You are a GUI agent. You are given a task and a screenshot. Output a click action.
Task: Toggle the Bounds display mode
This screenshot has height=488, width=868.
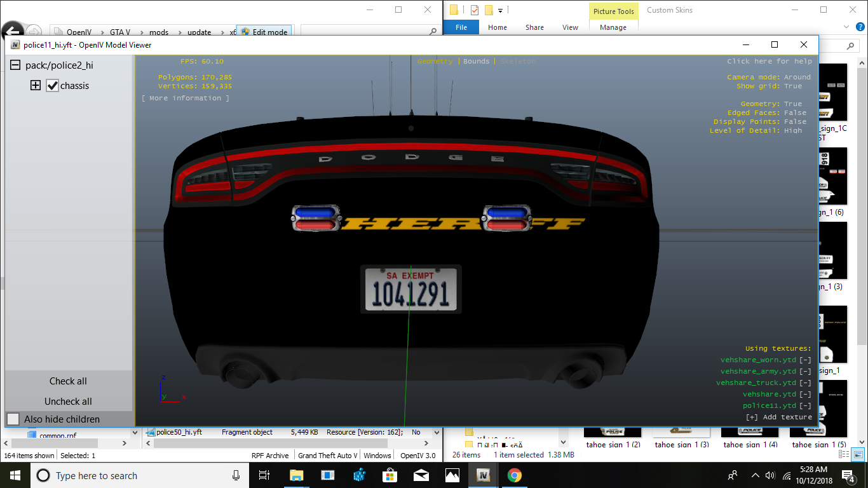click(476, 62)
